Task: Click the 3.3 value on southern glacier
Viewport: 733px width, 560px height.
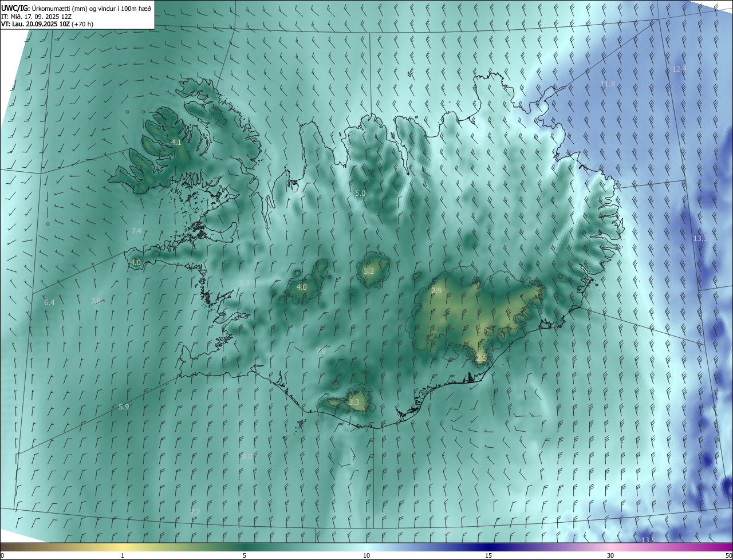Action: pos(354,403)
